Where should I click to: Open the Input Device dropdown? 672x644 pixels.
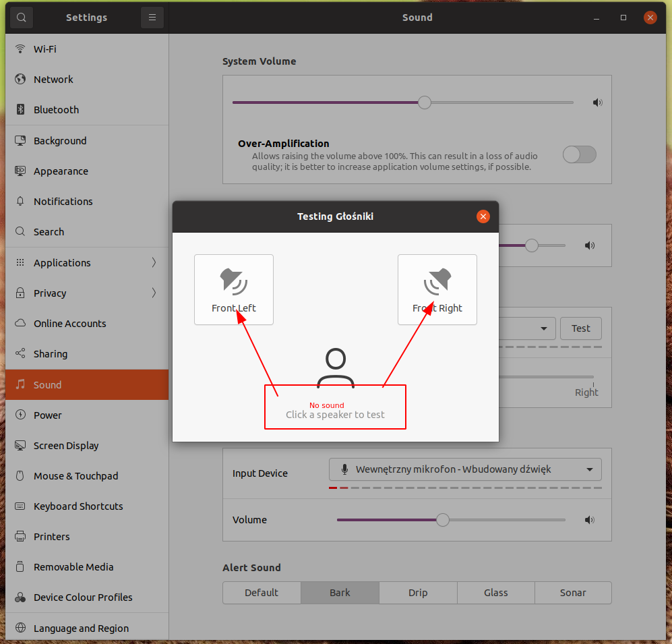465,469
